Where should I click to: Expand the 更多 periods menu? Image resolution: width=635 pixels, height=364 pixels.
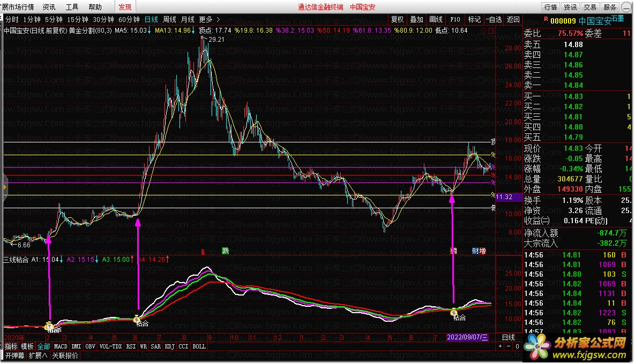210,19
